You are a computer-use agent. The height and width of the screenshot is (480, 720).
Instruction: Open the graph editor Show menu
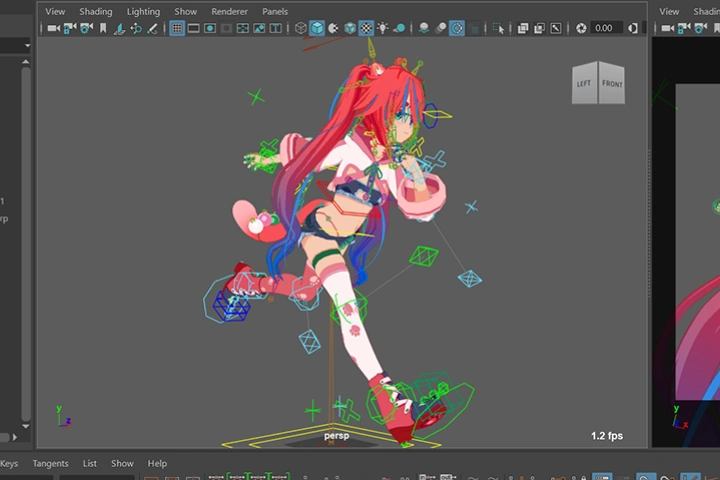pos(122,463)
